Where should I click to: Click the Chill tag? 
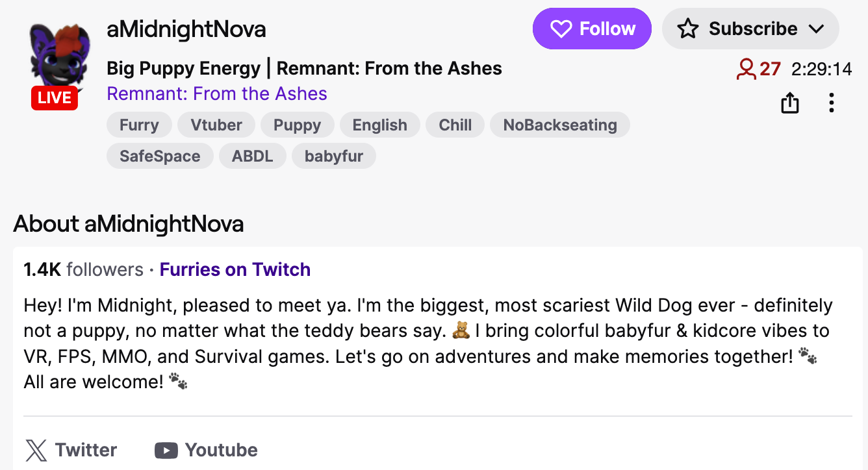[x=455, y=125]
